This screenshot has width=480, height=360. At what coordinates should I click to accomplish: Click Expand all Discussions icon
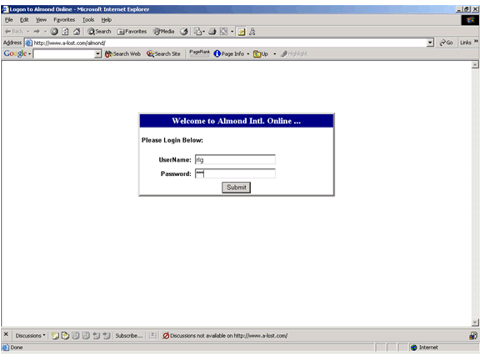click(x=76, y=336)
